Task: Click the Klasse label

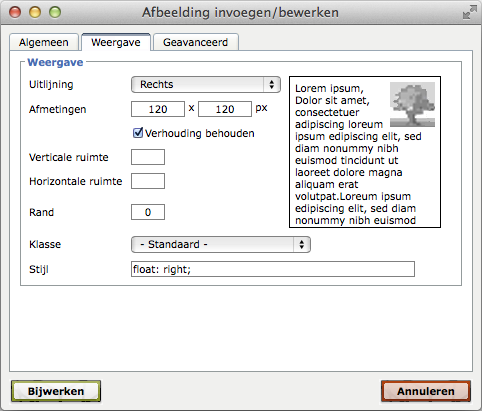Action: [45, 244]
